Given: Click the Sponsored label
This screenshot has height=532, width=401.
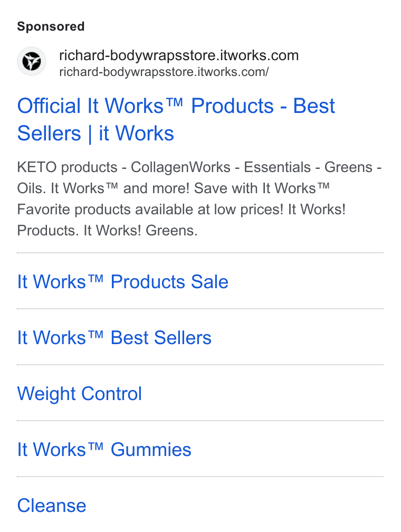Looking at the screenshot, I should pyautogui.click(x=51, y=26).
